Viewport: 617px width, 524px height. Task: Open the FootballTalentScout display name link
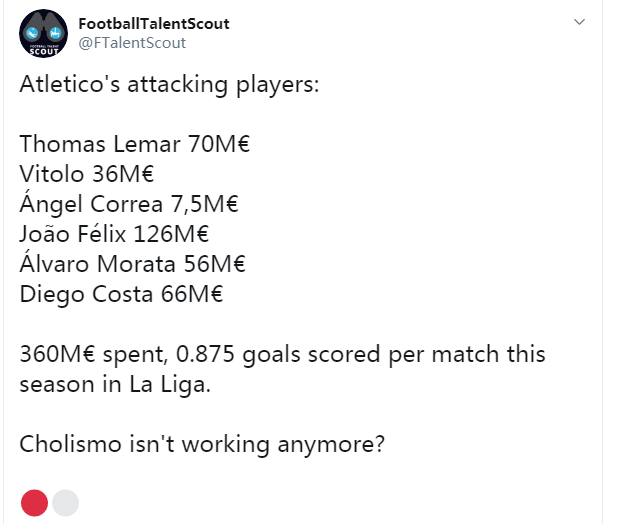[154, 24]
